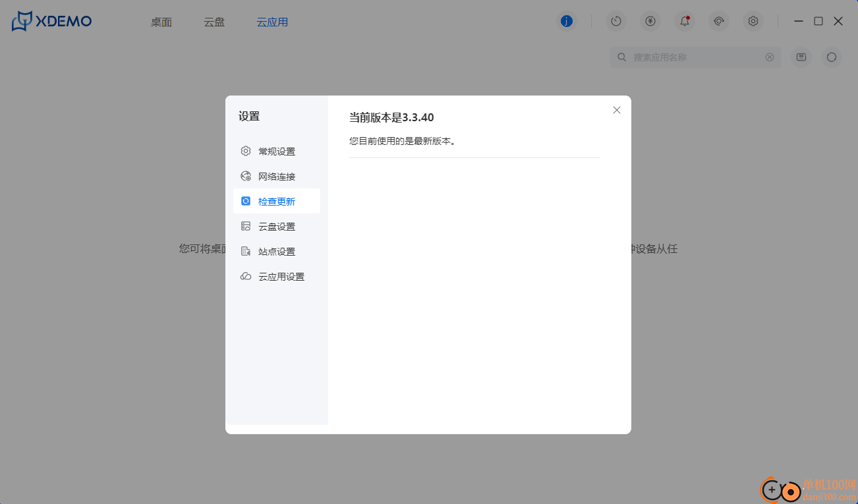Click the text 您目前使用的是最新版本。
The image size is (858, 504).
(403, 141)
